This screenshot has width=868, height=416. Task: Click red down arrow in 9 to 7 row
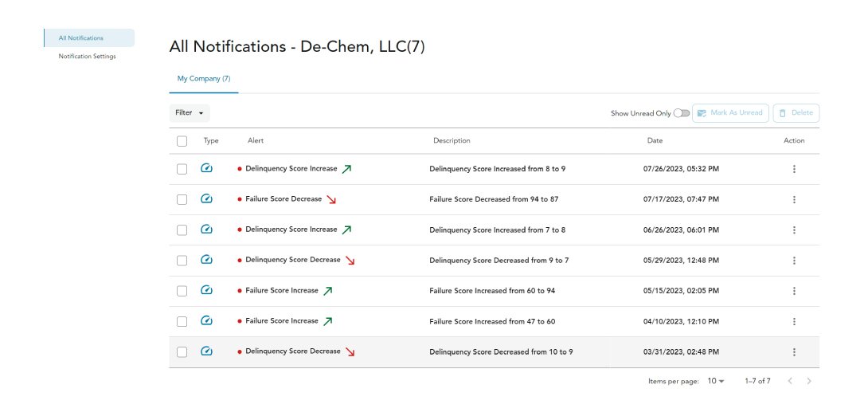(x=350, y=261)
